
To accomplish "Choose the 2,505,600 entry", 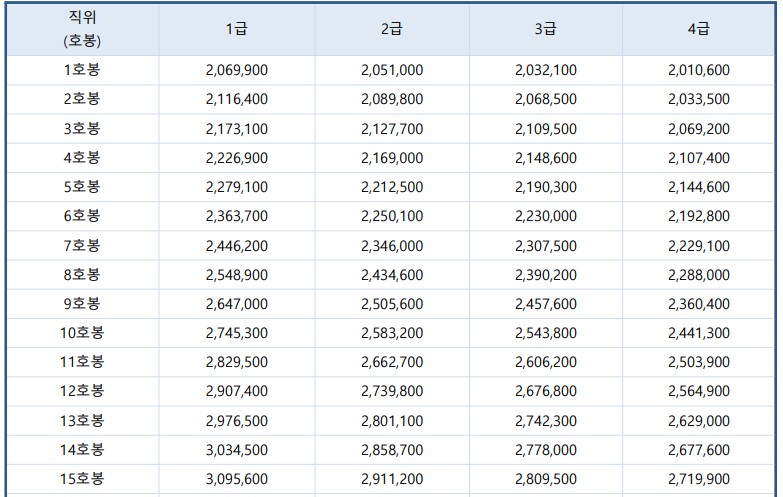I will 392,304.
